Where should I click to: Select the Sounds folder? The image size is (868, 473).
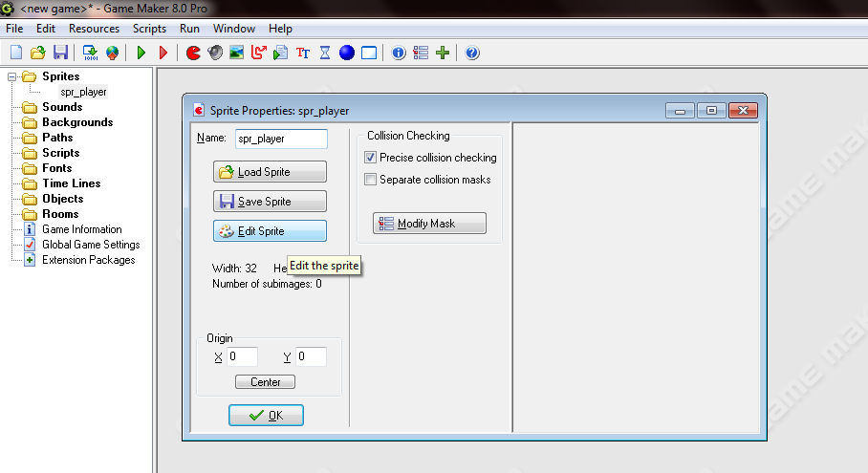pos(62,107)
